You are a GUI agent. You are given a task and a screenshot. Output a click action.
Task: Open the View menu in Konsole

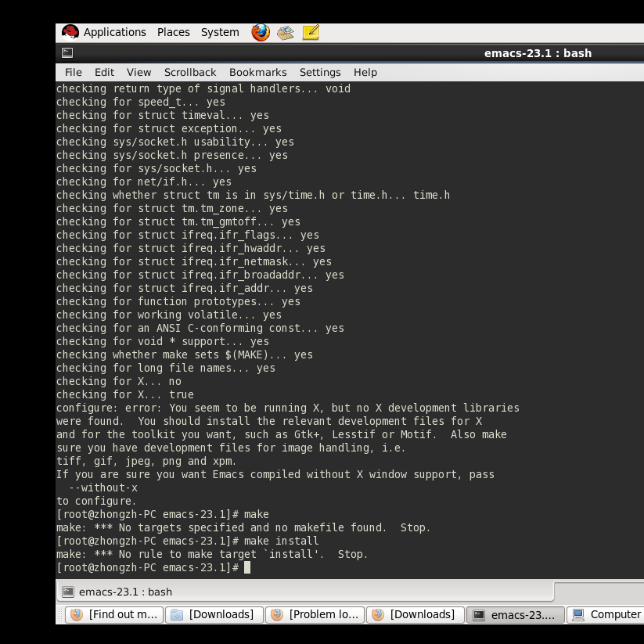[139, 72]
